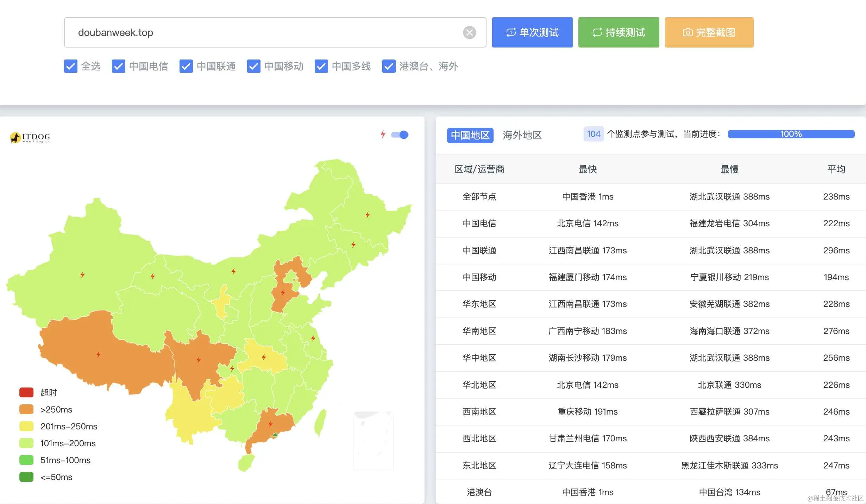Click the ITDOG logo
The width and height of the screenshot is (866, 504).
30,137
